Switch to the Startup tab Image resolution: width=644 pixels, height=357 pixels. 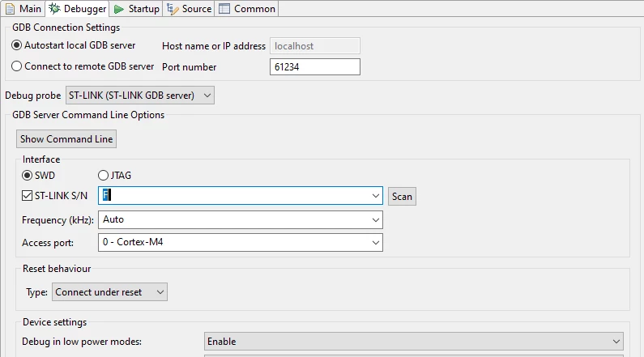pos(136,9)
